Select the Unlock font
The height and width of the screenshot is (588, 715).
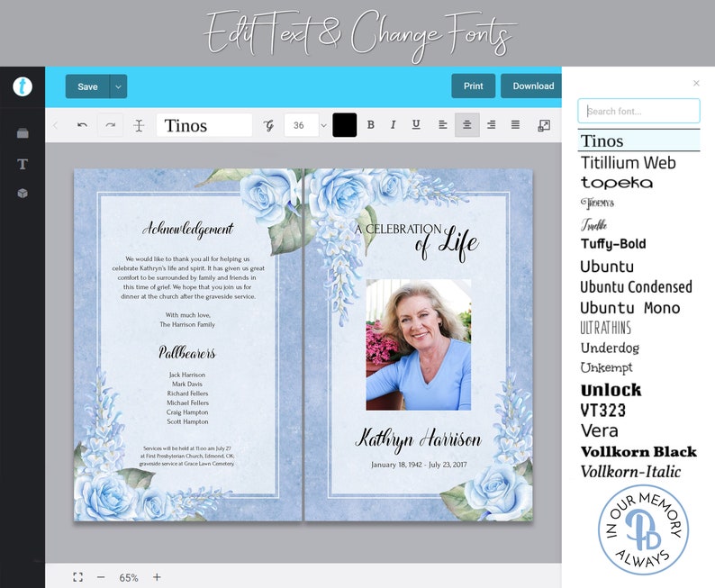611,390
